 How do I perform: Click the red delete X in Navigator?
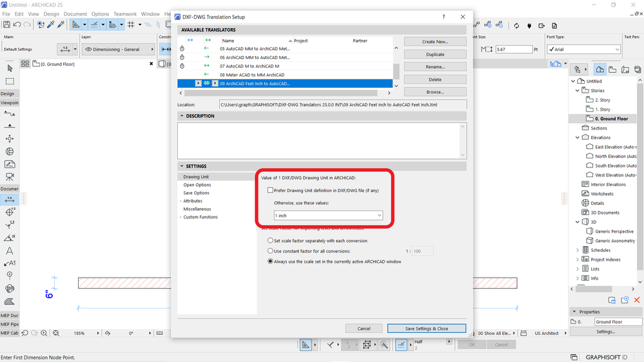(x=637, y=300)
